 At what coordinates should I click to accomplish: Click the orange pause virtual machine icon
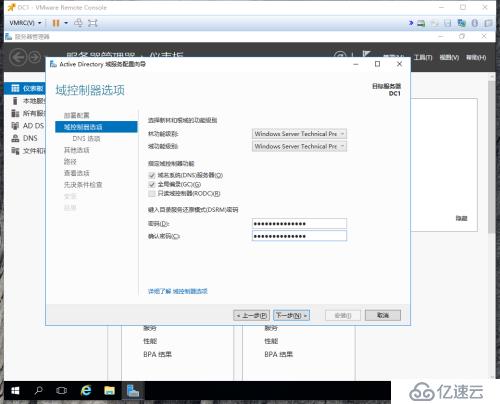(x=56, y=23)
